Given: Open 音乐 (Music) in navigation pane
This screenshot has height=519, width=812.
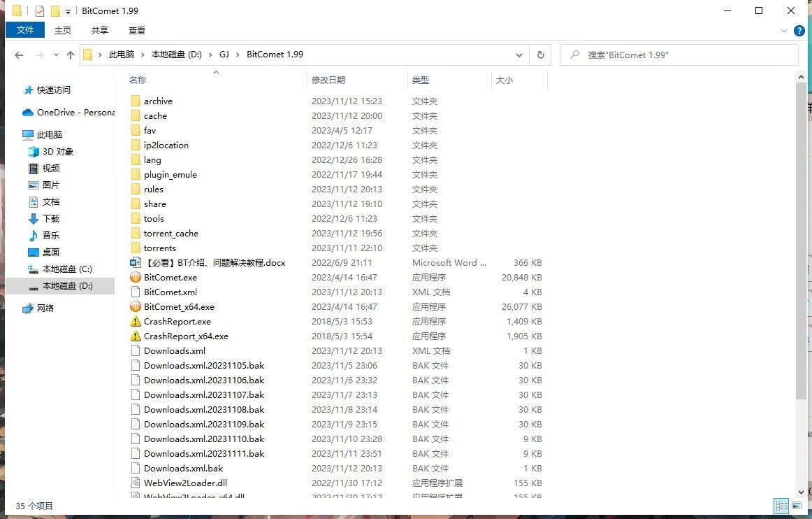Looking at the screenshot, I should pyautogui.click(x=44, y=236).
